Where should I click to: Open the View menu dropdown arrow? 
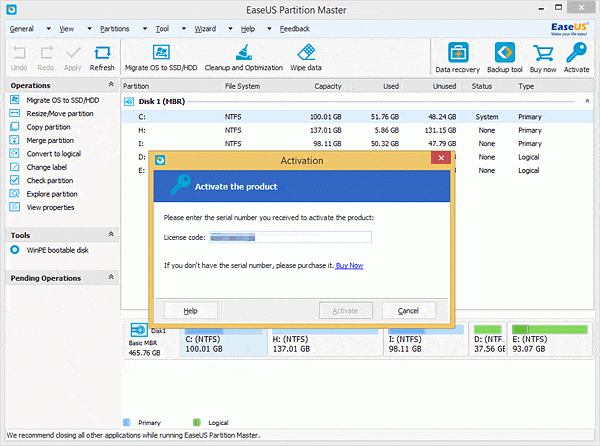click(x=89, y=29)
